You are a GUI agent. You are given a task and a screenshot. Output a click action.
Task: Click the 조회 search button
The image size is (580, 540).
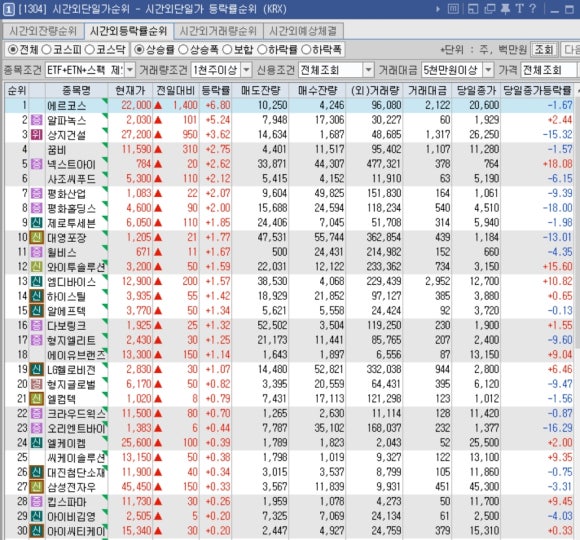544,50
